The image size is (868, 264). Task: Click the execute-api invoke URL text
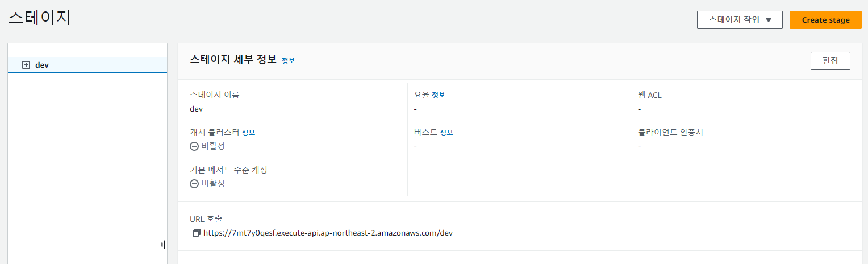[x=328, y=233]
